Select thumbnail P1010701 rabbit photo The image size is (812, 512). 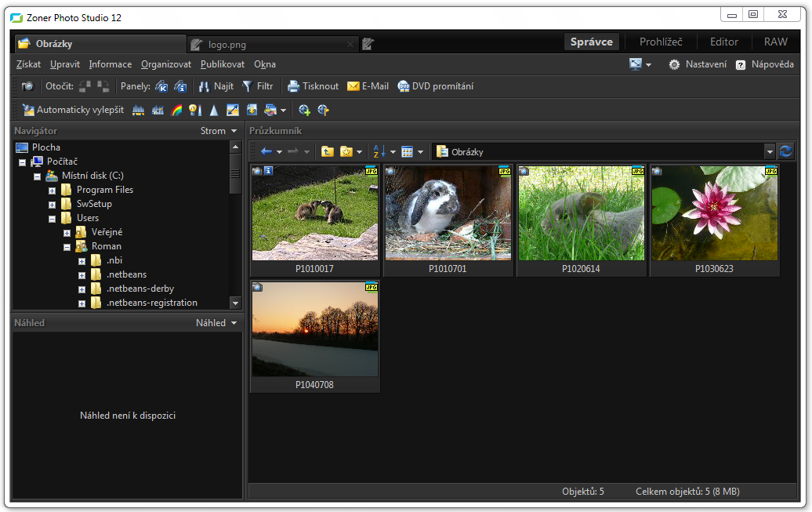tap(448, 220)
